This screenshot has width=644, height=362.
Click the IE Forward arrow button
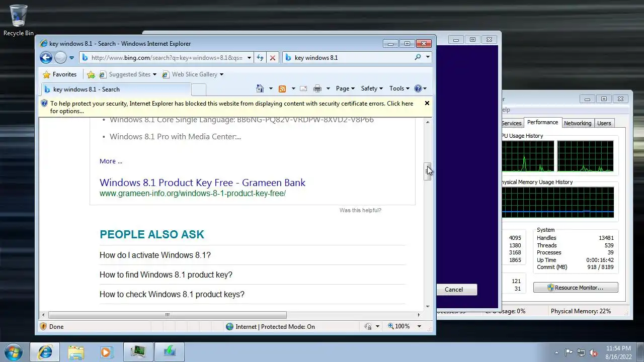(60, 57)
